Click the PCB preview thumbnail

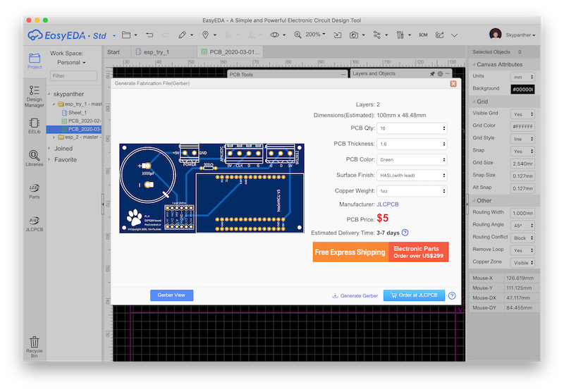pyautogui.click(x=212, y=188)
